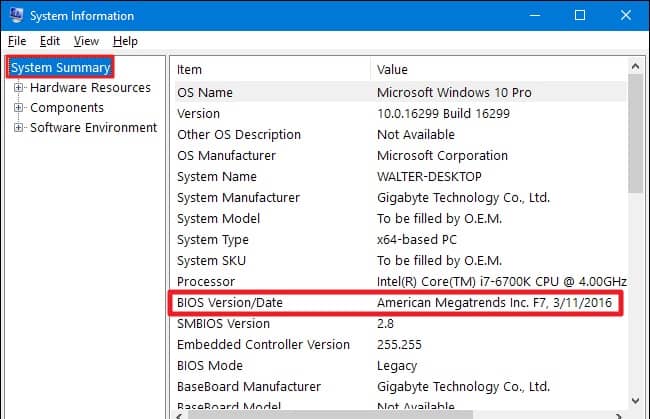
Task: Open the Edit menu
Action: tap(50, 41)
